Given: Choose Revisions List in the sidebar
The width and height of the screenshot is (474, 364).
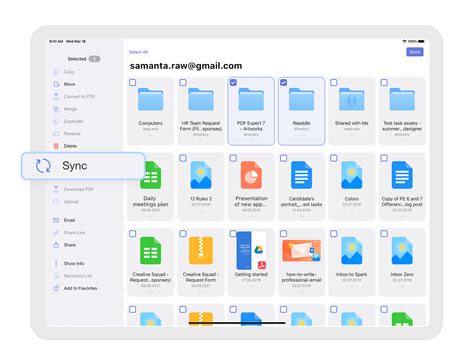Looking at the screenshot, I should tap(78, 276).
